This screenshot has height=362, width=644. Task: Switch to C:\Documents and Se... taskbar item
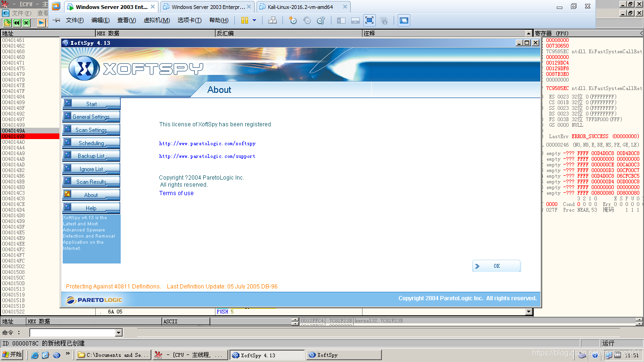(x=113, y=355)
